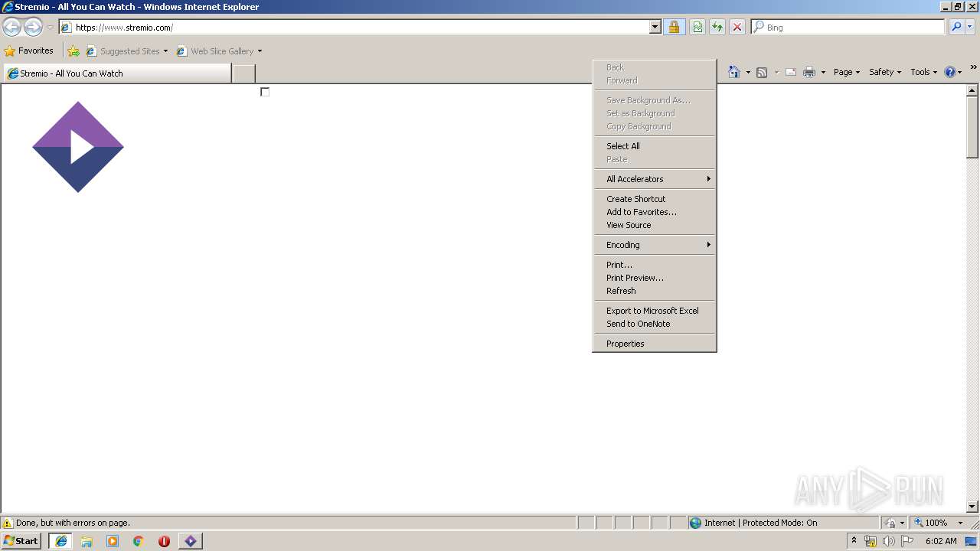Viewport: 980px width, 551px height.
Task: Open Chrome taskbar icon
Action: click(x=139, y=540)
